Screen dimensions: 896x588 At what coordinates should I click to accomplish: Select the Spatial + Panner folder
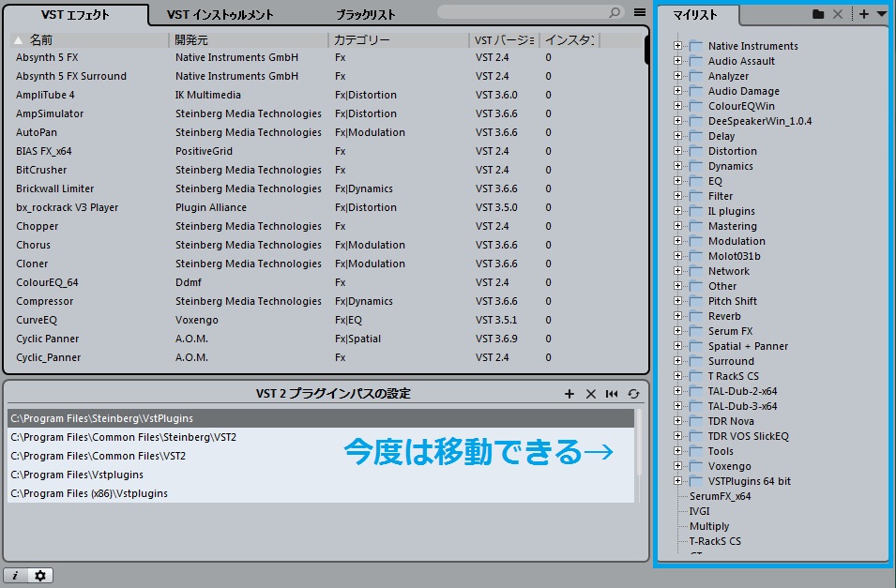[748, 346]
